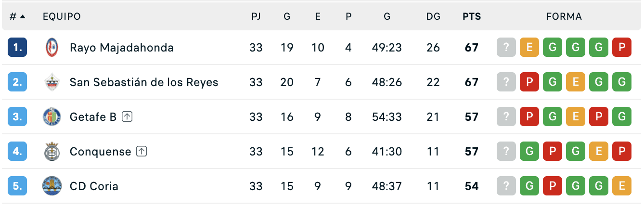The width and height of the screenshot is (644, 207).
Task: Sort standings by the PTS column header
Action: (472, 16)
